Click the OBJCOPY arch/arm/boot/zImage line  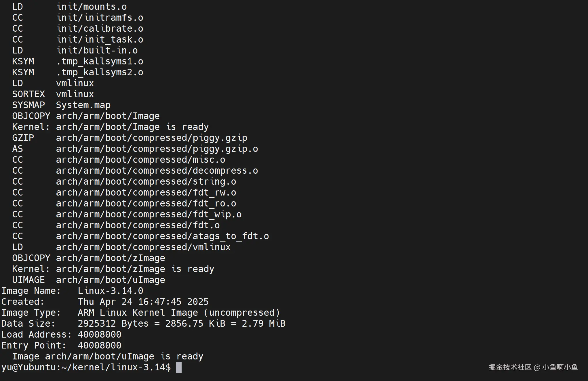point(89,258)
